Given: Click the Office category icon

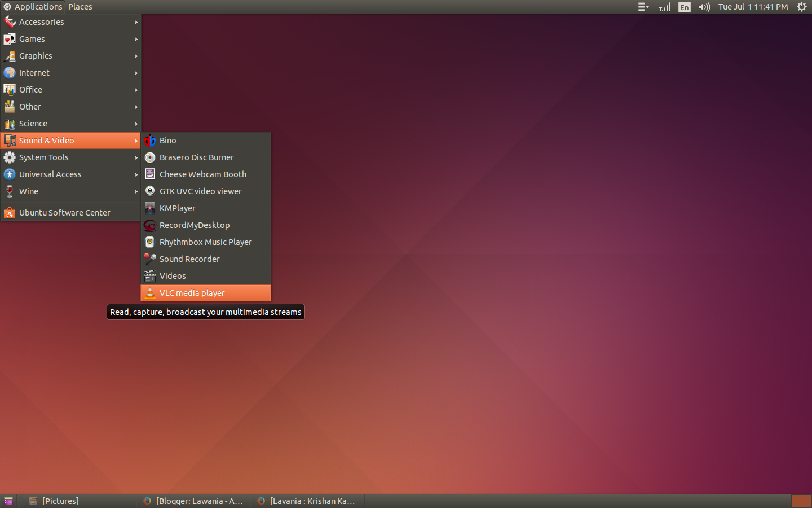Looking at the screenshot, I should click(10, 90).
